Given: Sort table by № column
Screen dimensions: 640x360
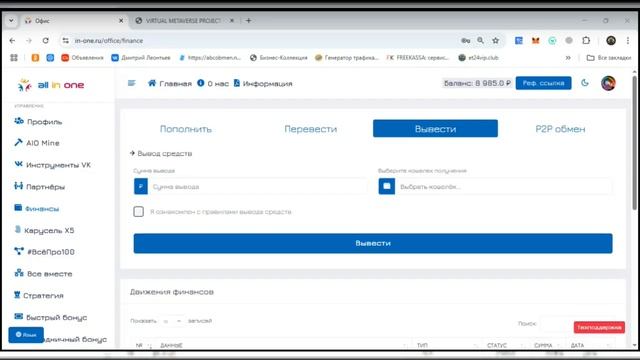Looking at the screenshot, I should tap(143, 345).
